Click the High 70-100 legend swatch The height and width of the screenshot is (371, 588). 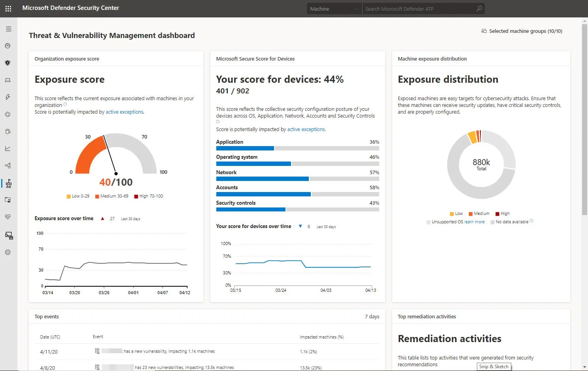[136, 196]
